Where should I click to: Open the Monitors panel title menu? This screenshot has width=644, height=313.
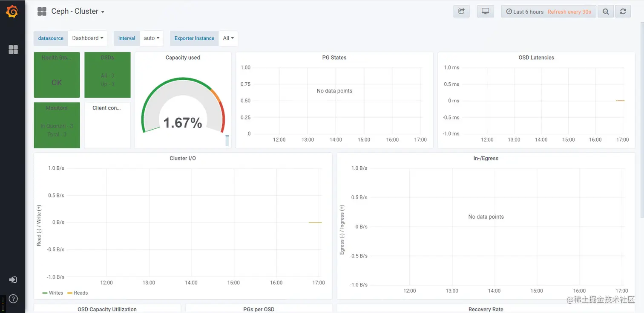coord(57,108)
